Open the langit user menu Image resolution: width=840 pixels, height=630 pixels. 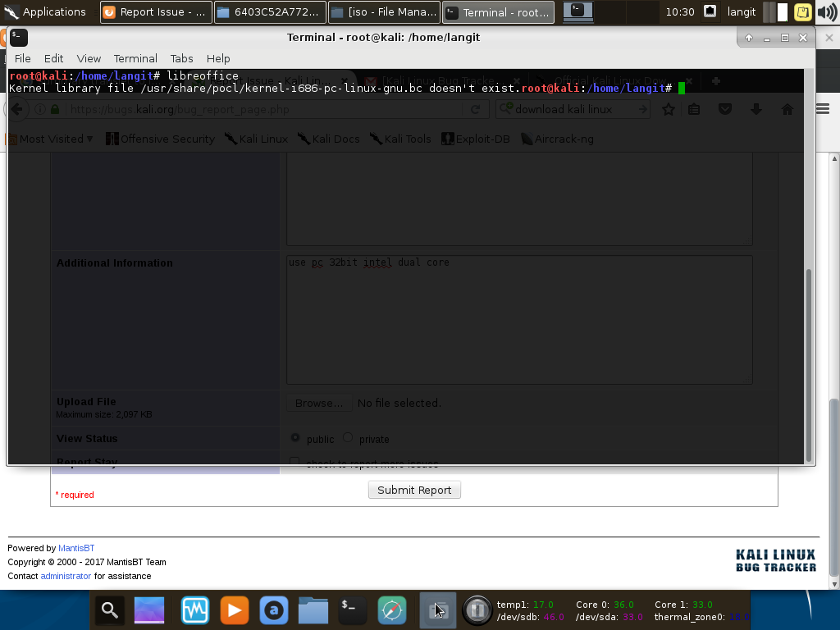pos(742,12)
